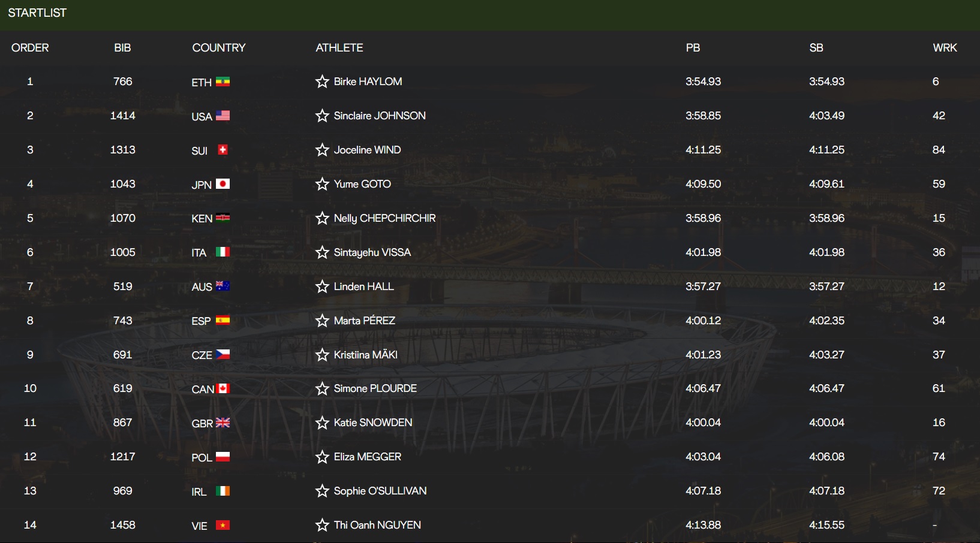Click the star icon beside Joceline WIND
The height and width of the screenshot is (543, 980).
(x=322, y=150)
